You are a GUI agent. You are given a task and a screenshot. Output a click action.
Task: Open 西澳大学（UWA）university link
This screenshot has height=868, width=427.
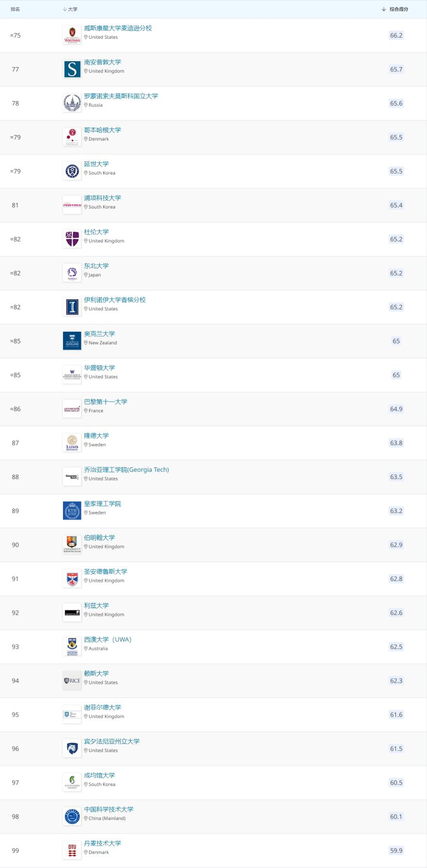pos(108,639)
